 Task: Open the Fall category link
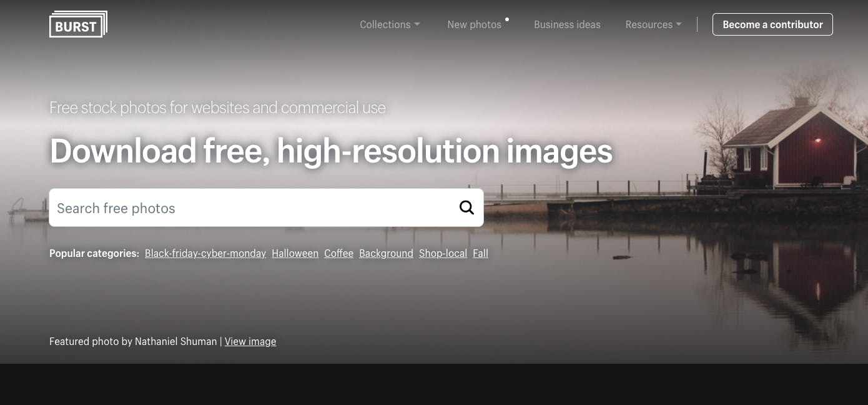click(480, 253)
